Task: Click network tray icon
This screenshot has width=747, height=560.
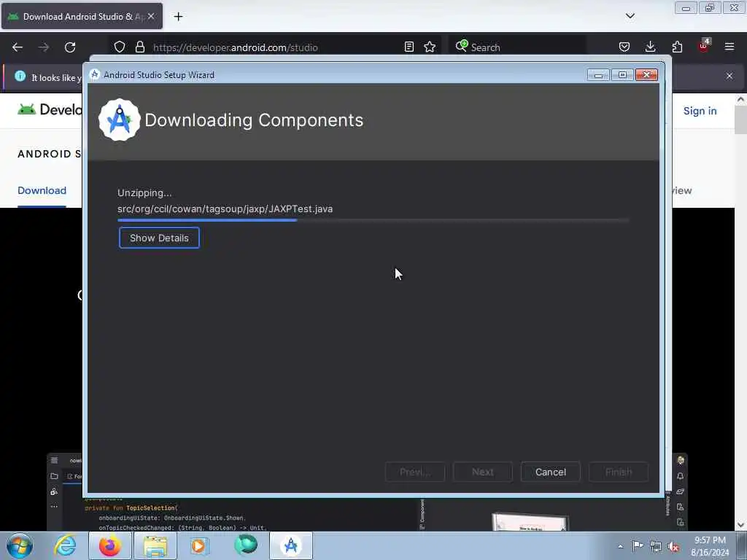Action: (656, 547)
